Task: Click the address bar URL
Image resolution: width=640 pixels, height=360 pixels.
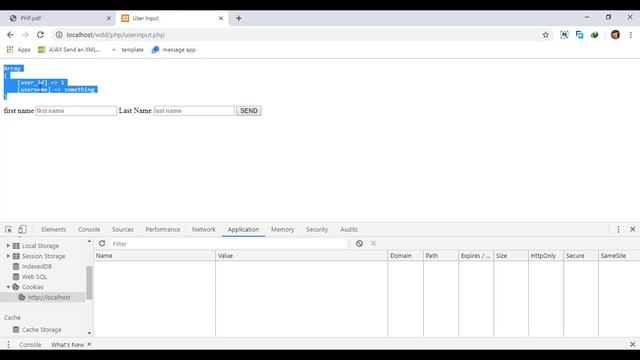Action: (x=116, y=35)
